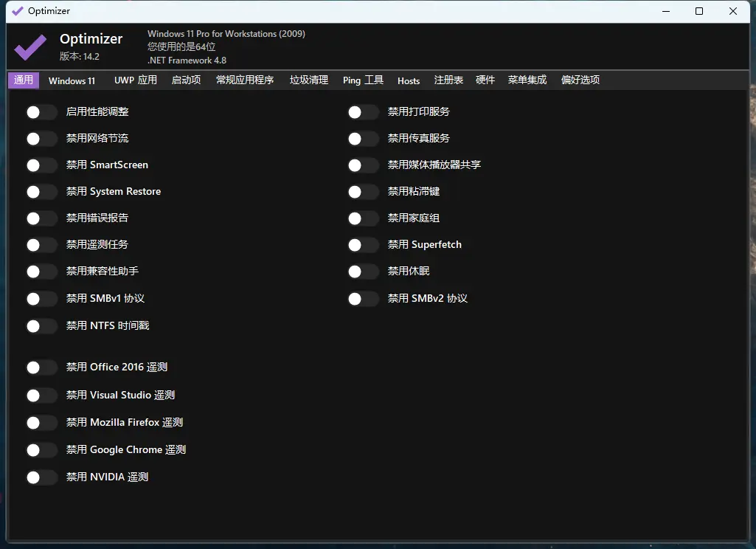Screen dimensions: 756x549
Task: Enable 禁用粘滞键 switch
Action: 364,192
